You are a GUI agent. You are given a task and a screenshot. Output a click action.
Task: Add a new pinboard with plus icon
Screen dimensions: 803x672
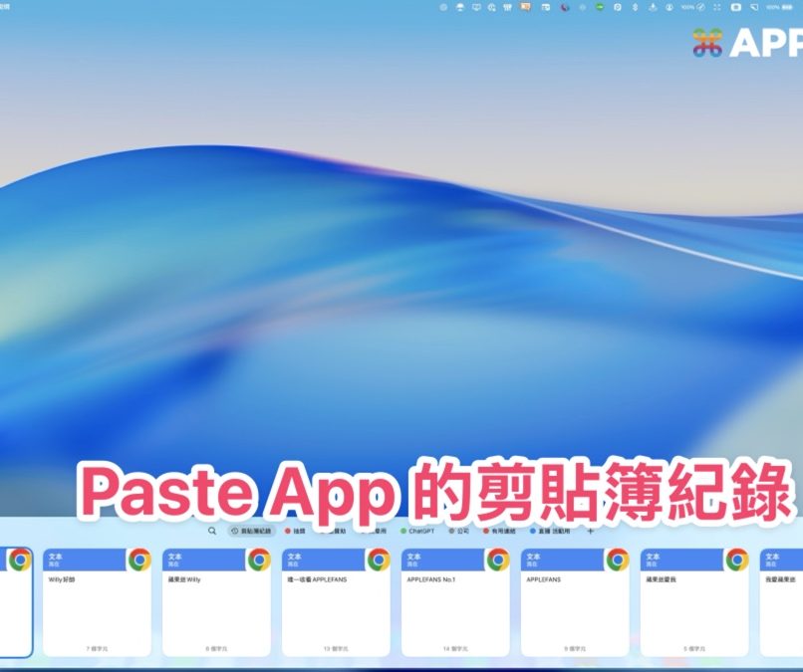pos(590,532)
